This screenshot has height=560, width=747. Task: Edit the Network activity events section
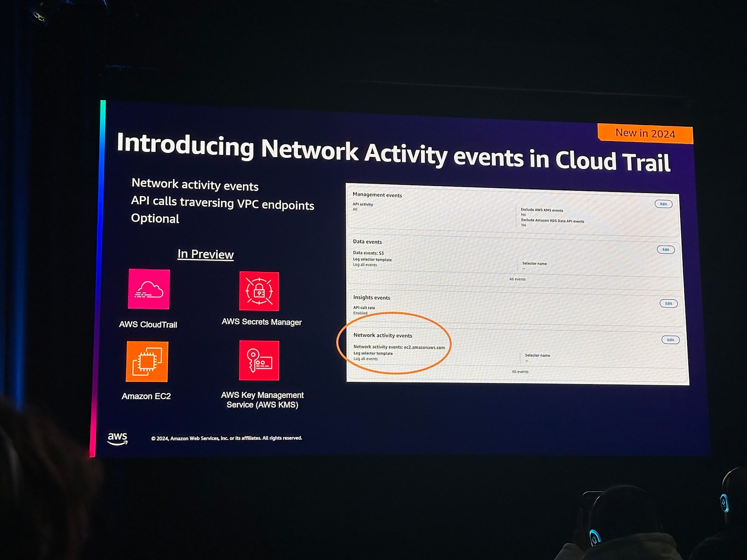(x=670, y=340)
